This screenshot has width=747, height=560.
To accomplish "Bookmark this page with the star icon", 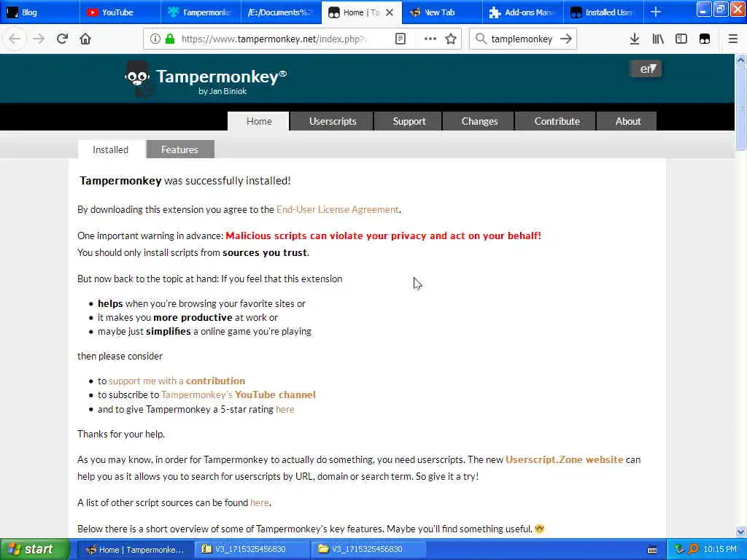I will pyautogui.click(x=451, y=39).
